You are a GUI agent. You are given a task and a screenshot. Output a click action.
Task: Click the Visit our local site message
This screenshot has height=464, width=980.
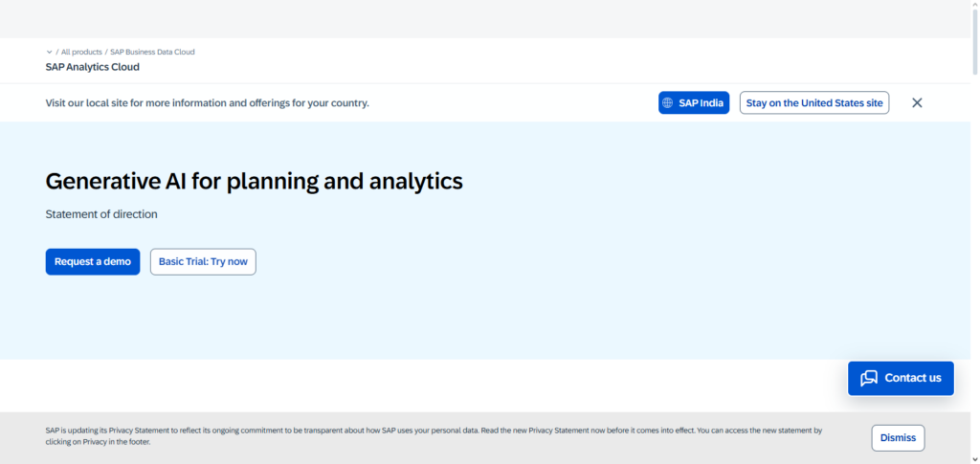[x=208, y=103]
